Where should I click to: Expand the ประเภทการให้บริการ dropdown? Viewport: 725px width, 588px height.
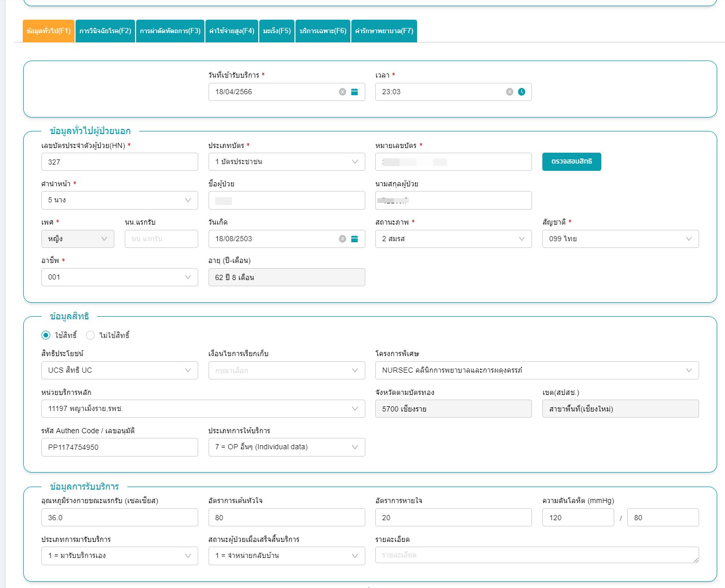click(354, 447)
